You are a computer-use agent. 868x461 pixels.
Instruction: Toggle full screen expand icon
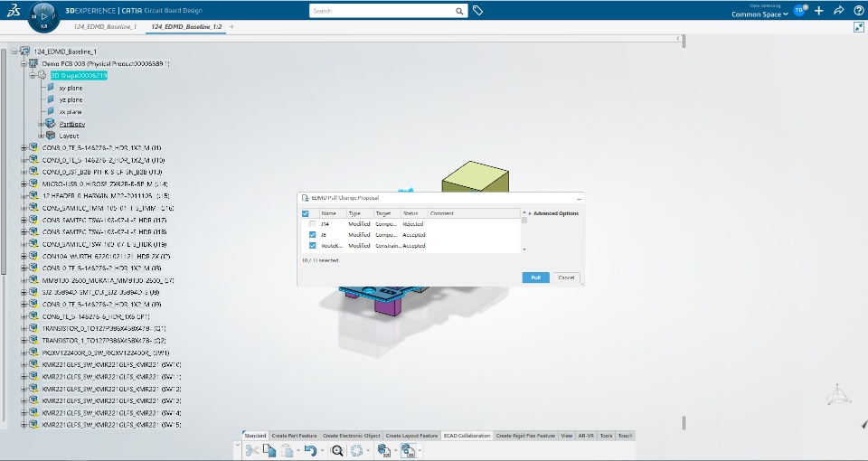pos(859,27)
